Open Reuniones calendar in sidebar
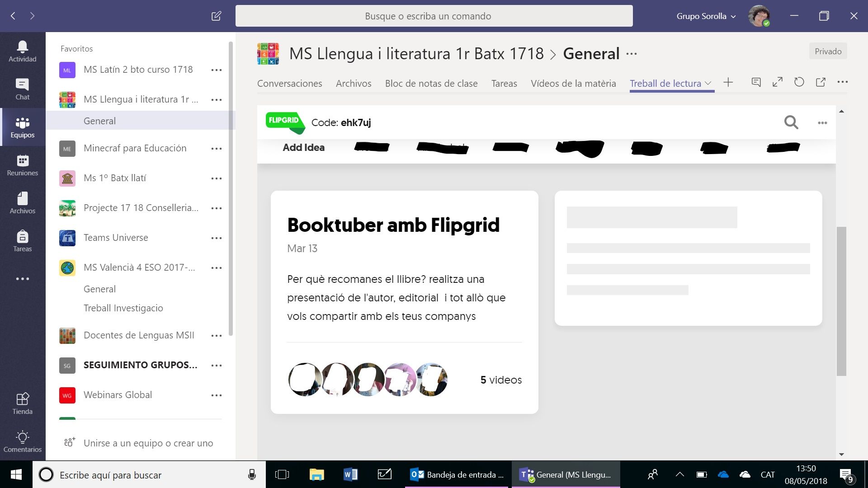868x488 pixels. click(x=22, y=165)
